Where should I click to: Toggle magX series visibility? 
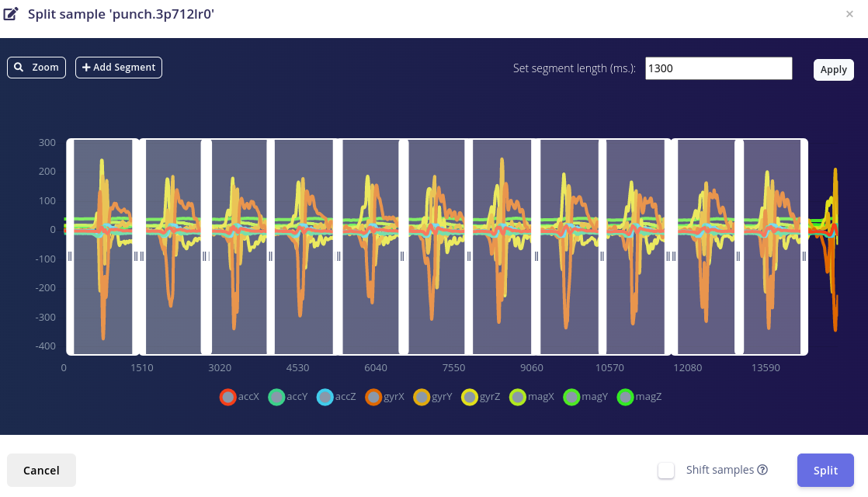click(518, 397)
